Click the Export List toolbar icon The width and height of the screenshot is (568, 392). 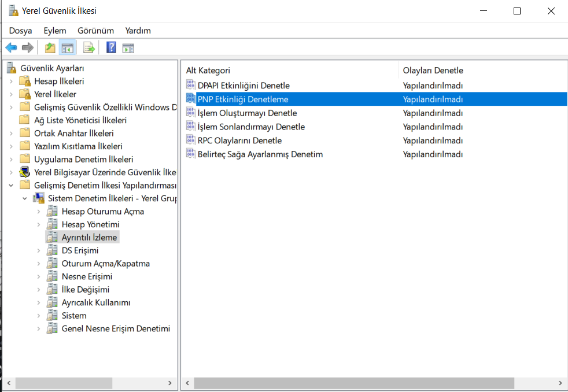pyautogui.click(x=88, y=47)
